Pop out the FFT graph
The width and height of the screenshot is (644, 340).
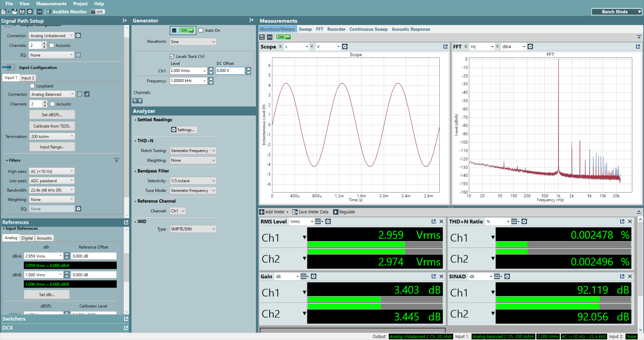[638, 46]
